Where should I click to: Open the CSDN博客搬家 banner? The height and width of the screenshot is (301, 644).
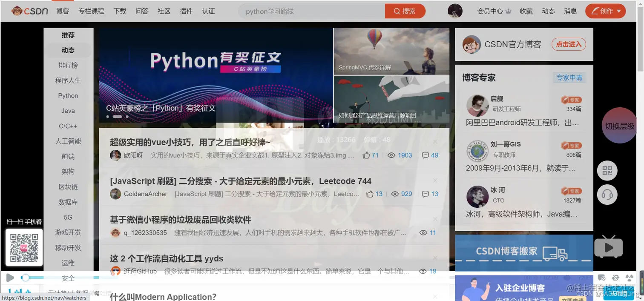pyautogui.click(x=524, y=252)
